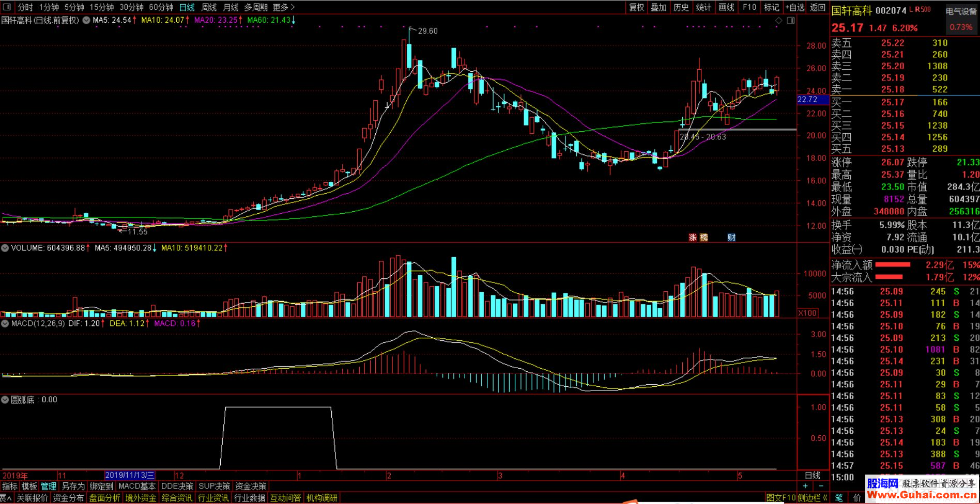Viewport: 980px width, 504px height.
Task: Switch to 价 price list tab
Action: 857,498
